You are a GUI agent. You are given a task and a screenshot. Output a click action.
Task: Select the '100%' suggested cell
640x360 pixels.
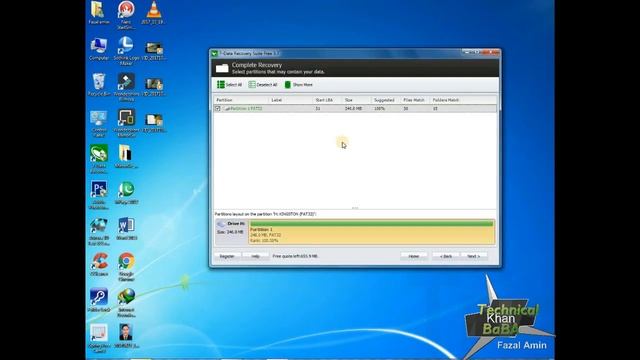tap(380, 109)
